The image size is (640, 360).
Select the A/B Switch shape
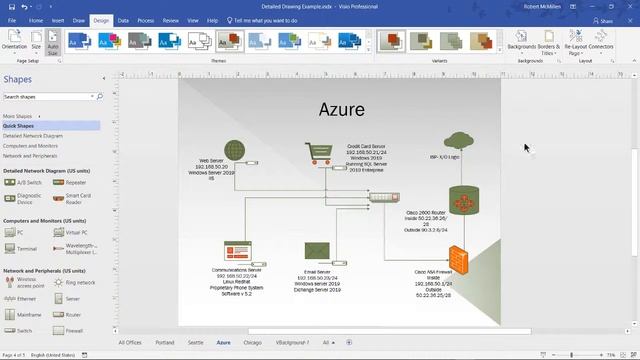(23, 182)
